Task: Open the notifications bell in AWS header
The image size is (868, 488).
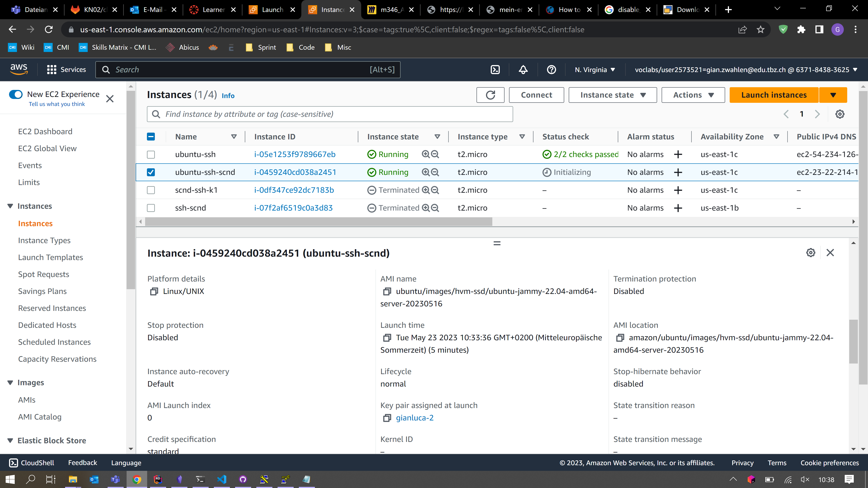Action: [523, 70]
